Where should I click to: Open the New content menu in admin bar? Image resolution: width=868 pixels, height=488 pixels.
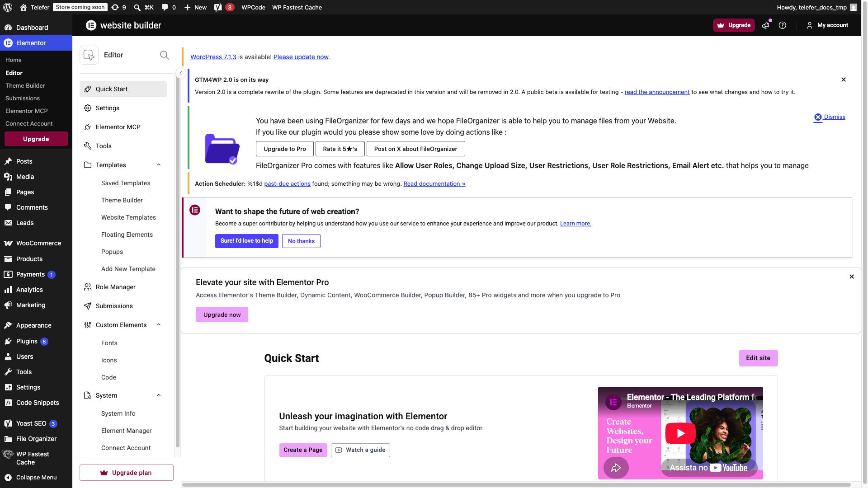point(195,7)
